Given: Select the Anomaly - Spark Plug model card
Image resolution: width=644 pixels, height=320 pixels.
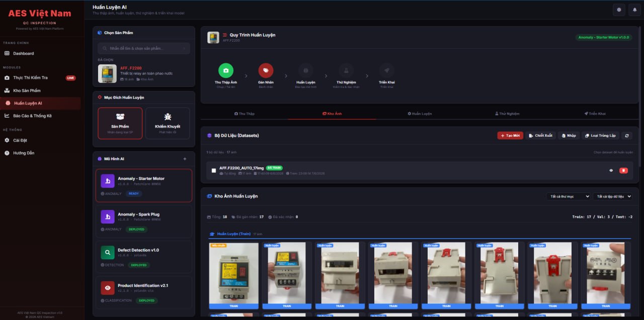Looking at the screenshot, I should [x=144, y=221].
